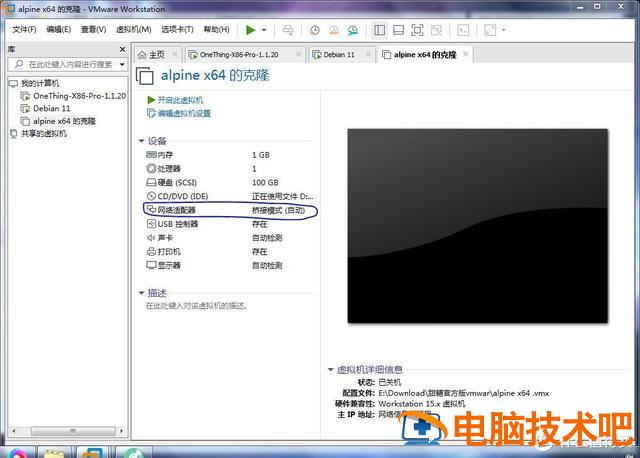Select 我的计算机 in the library tree

pyautogui.click(x=40, y=83)
